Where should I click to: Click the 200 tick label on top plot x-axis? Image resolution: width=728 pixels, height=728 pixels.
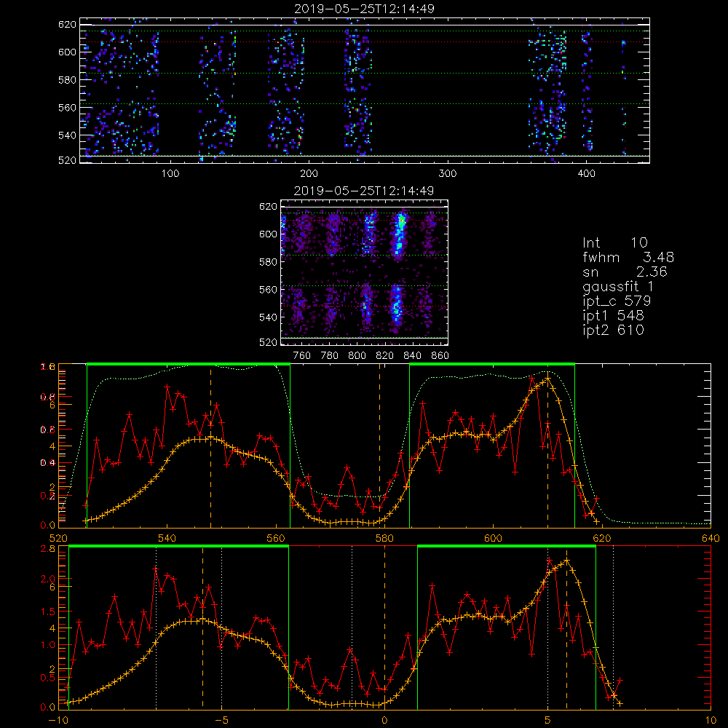tap(309, 174)
